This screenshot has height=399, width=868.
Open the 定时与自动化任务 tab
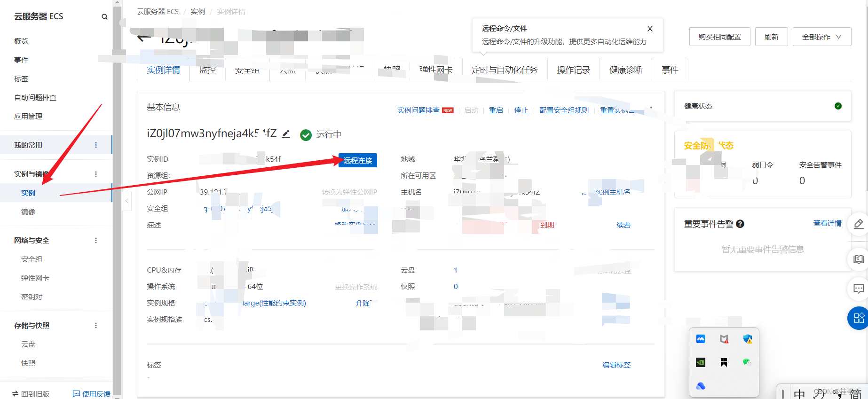tap(505, 70)
